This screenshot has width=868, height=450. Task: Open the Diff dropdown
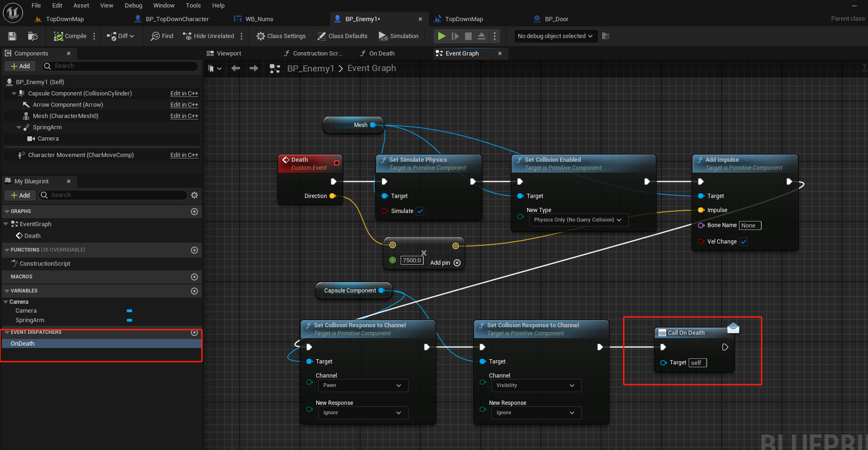[121, 36]
